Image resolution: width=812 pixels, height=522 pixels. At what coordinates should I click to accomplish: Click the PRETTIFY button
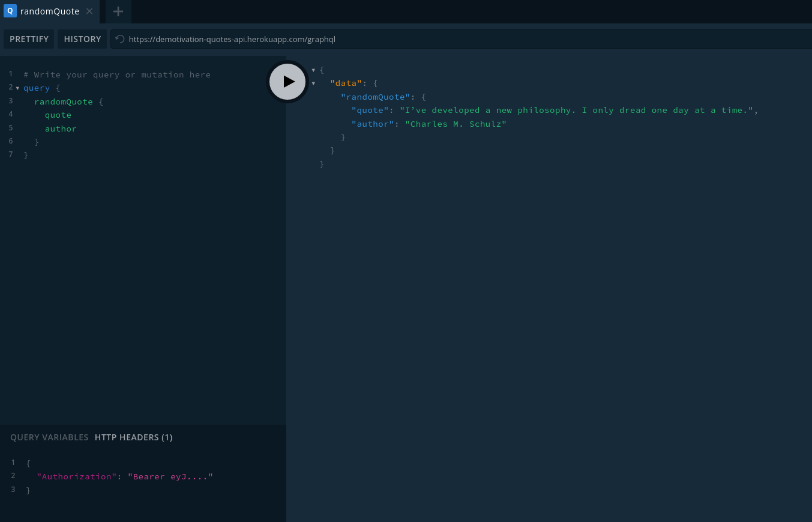29,39
